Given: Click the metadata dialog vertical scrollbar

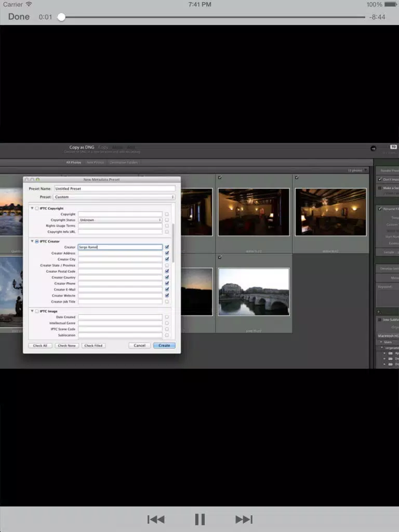Looking at the screenshot, I should 174,243.
